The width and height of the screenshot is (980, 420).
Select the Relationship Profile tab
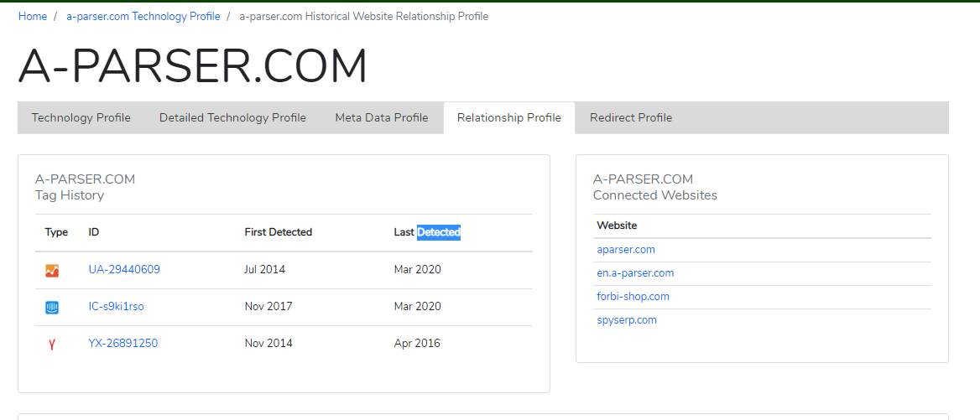pyautogui.click(x=508, y=118)
